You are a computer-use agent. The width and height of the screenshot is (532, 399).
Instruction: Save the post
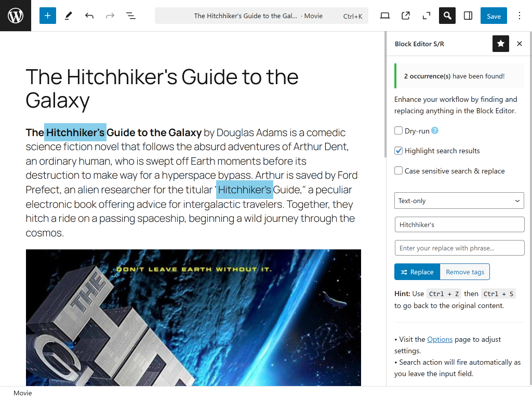pyautogui.click(x=494, y=16)
